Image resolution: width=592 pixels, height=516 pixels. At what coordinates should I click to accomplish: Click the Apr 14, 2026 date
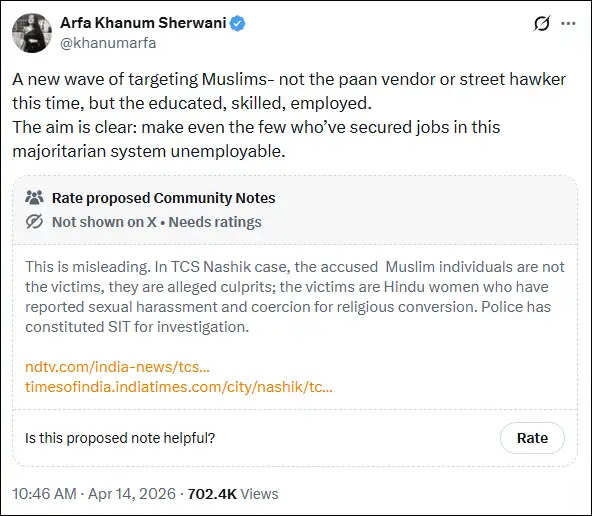(x=132, y=494)
